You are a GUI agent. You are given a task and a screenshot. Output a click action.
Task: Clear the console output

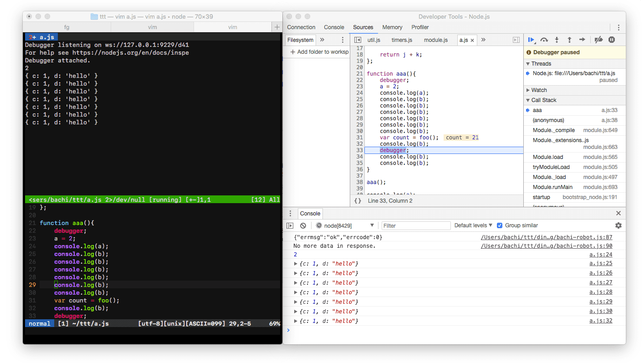(303, 225)
